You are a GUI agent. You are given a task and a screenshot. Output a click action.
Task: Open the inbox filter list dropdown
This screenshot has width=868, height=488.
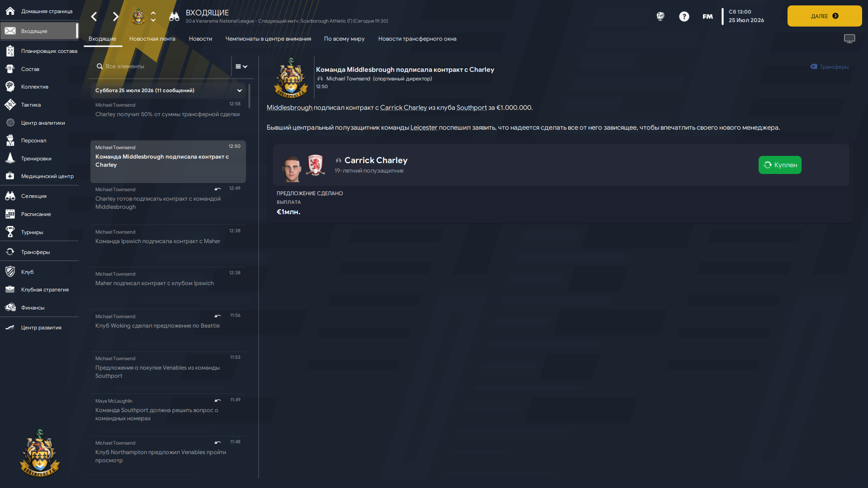(241, 66)
